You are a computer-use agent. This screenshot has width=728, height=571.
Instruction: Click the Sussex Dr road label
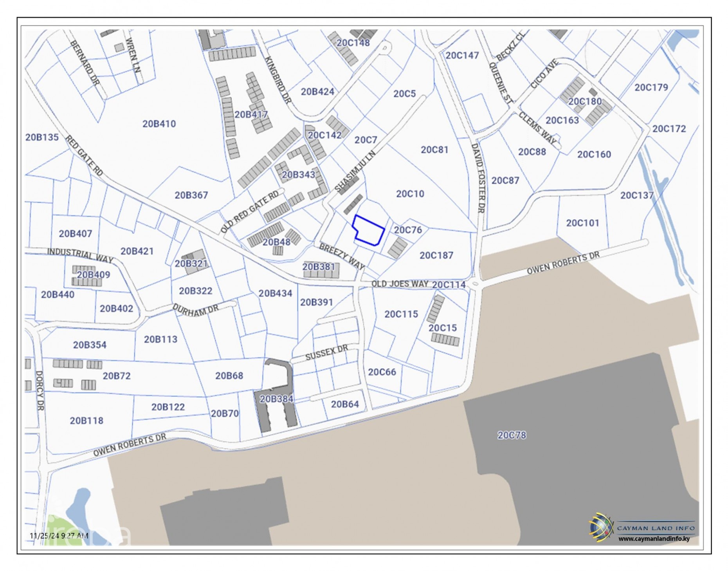tap(326, 353)
